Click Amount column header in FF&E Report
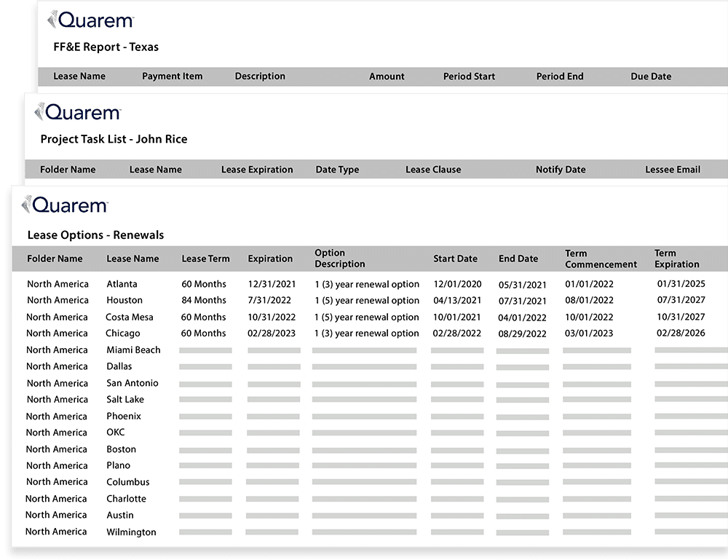 387,76
